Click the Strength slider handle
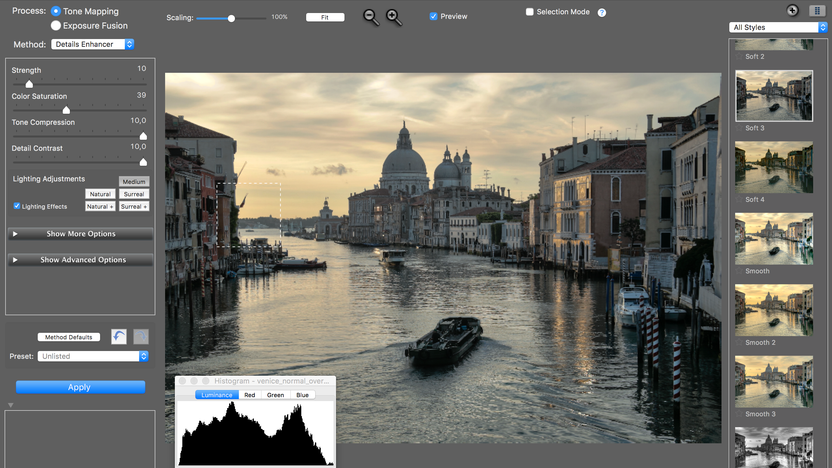The height and width of the screenshot is (468, 832). (29, 84)
